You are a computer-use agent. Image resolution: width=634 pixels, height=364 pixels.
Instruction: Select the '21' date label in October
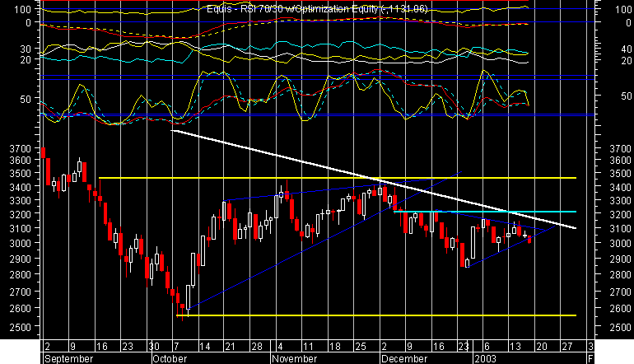[x=230, y=347]
